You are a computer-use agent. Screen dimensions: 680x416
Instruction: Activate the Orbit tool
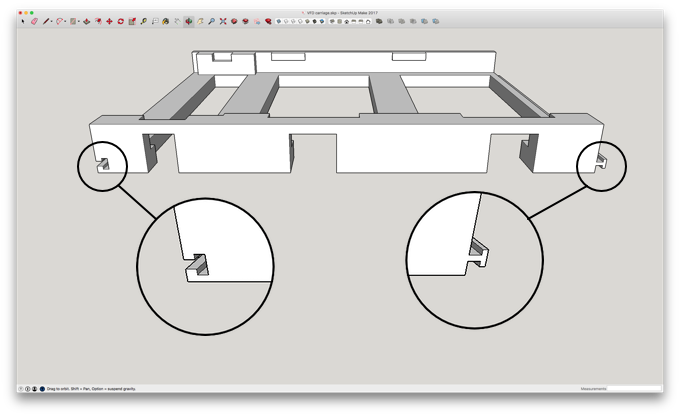tap(189, 21)
